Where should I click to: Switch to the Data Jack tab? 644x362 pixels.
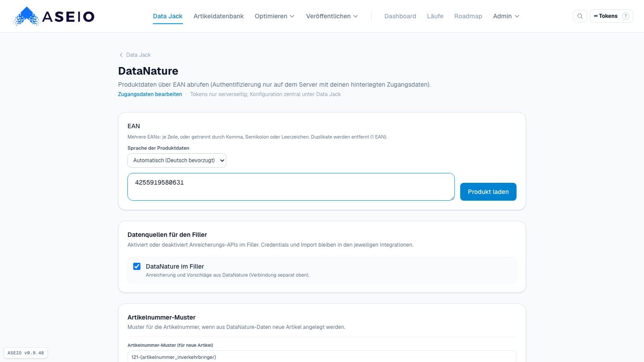[x=168, y=16]
